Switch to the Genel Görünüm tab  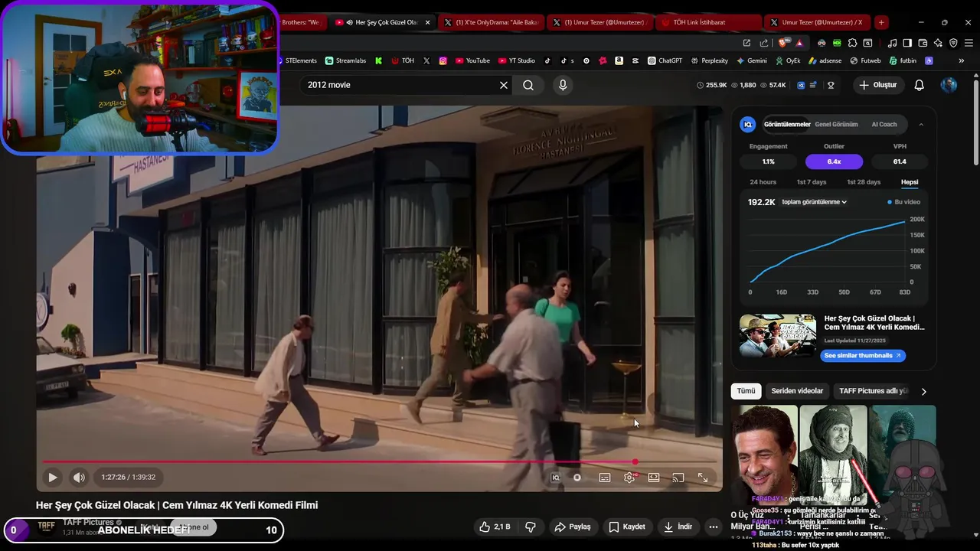point(836,124)
